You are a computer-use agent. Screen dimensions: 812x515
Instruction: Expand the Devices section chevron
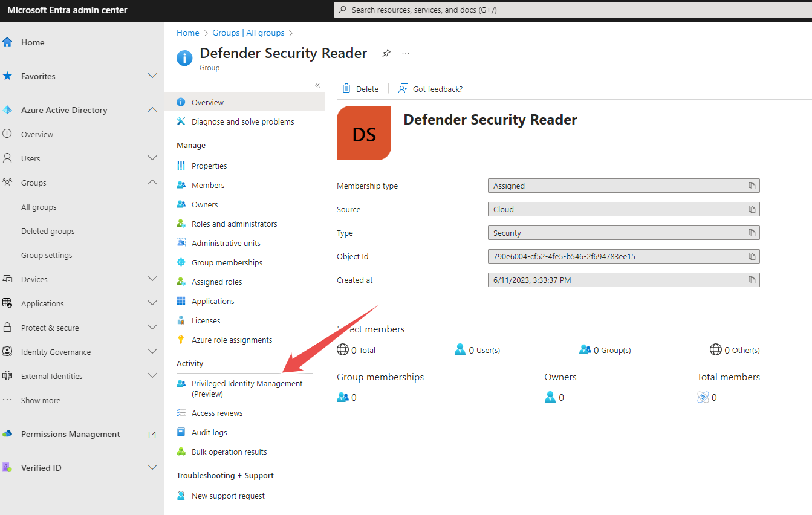click(x=152, y=279)
